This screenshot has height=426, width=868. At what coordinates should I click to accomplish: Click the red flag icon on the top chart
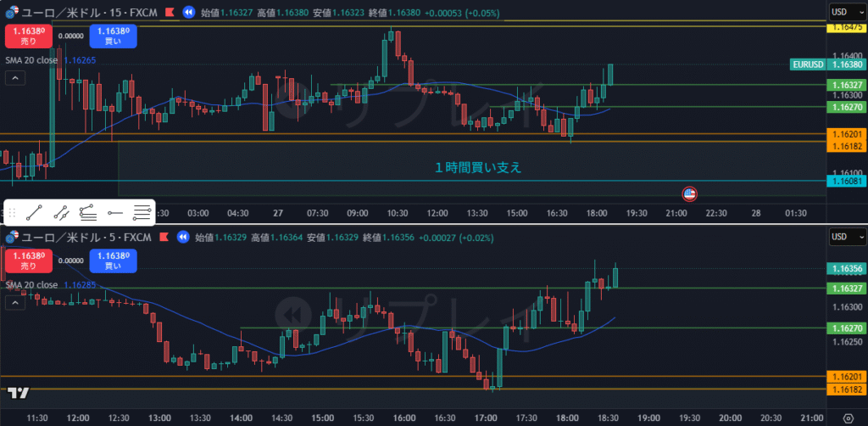(x=170, y=13)
